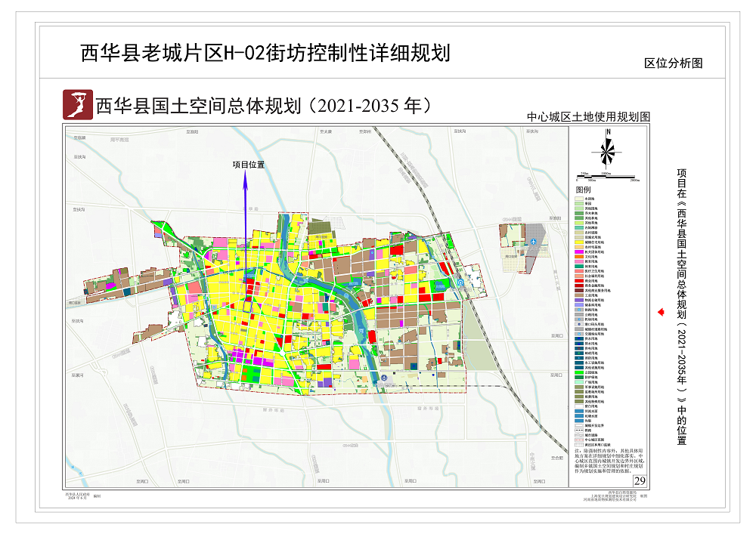Click the 区位分析图 heading at top right
Screen dimensions: 756x534
click(x=673, y=64)
